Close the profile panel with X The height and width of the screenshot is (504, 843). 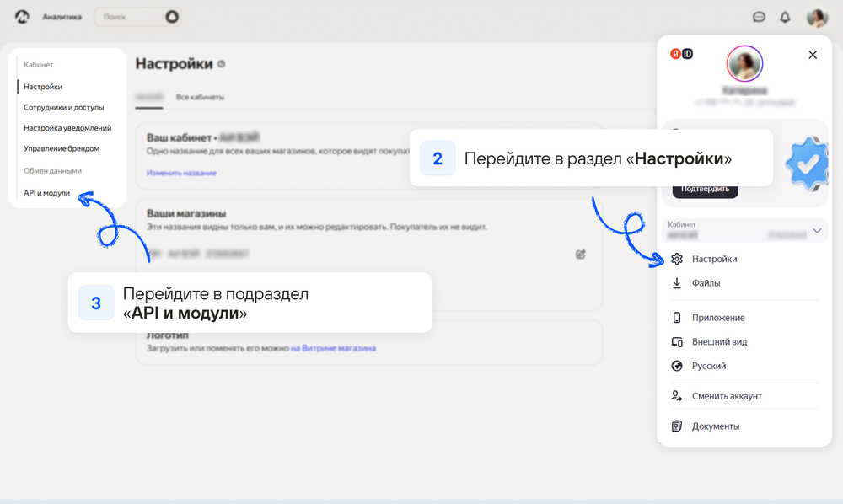(x=813, y=55)
